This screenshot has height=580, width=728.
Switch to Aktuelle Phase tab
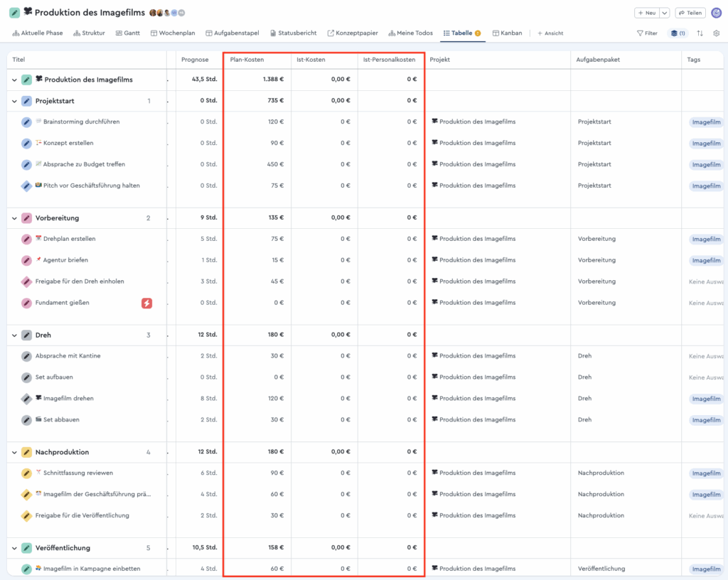click(38, 33)
